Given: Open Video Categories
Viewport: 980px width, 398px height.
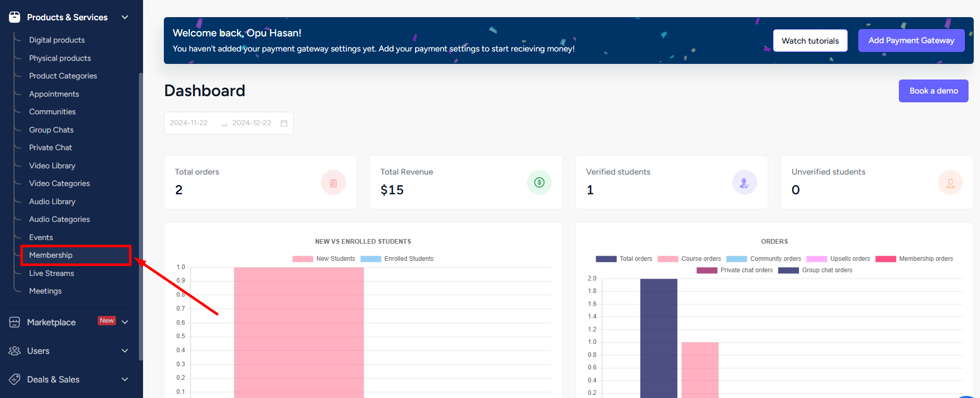Looking at the screenshot, I should pyautogui.click(x=59, y=183).
